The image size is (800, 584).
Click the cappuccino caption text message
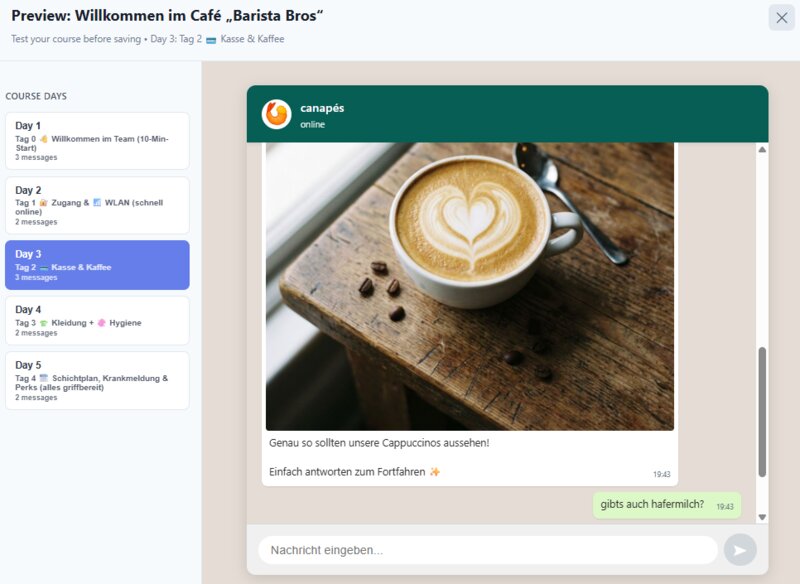[x=379, y=442]
